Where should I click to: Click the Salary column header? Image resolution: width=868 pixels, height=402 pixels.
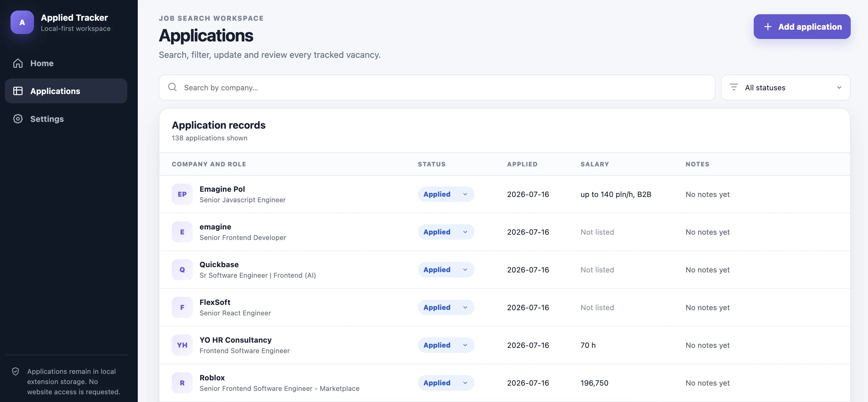(x=595, y=164)
